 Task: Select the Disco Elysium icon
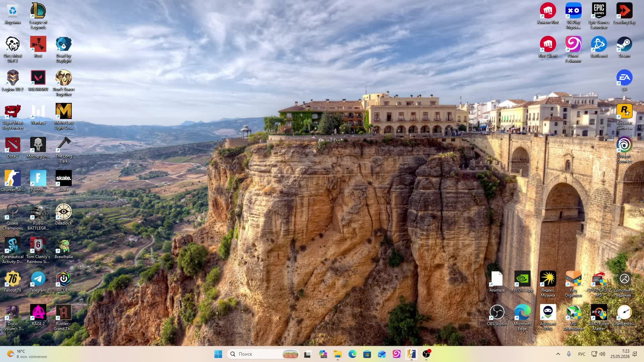click(x=13, y=318)
